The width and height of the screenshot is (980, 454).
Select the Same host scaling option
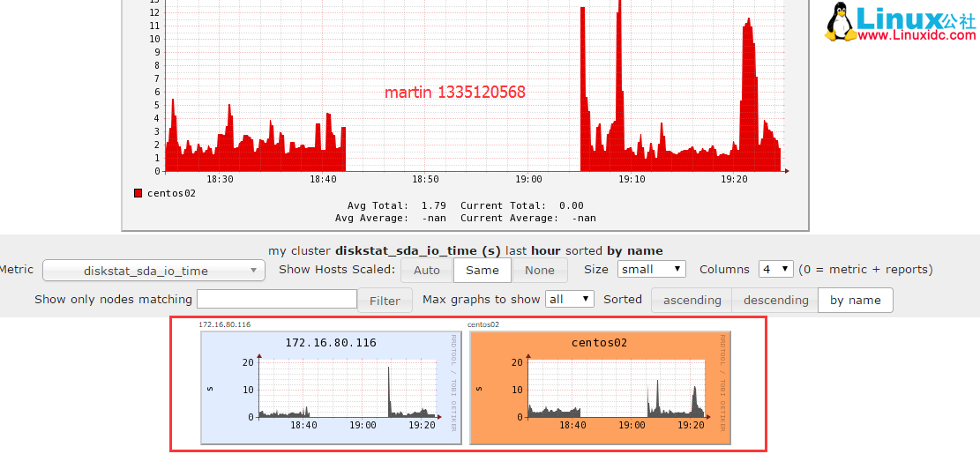(483, 271)
